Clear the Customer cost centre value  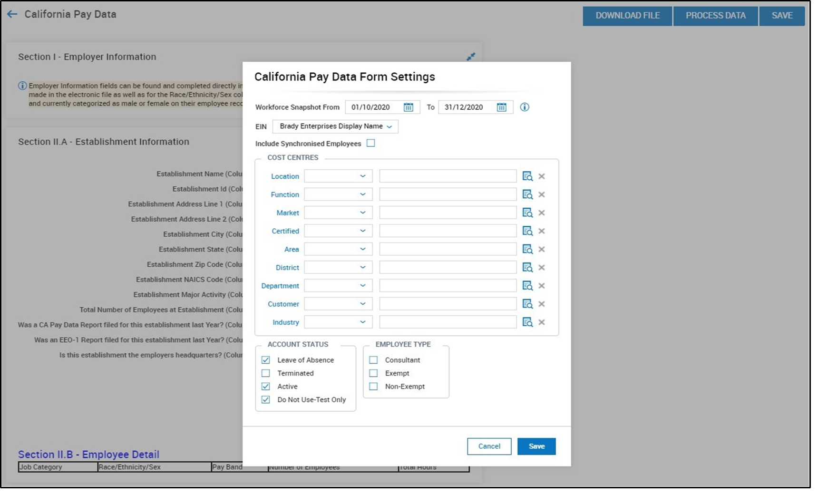tap(542, 304)
